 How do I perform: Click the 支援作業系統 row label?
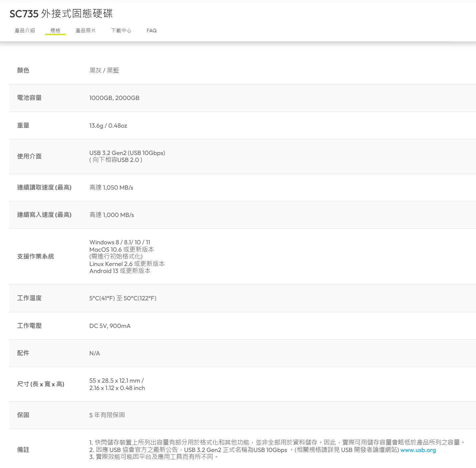coord(36,256)
